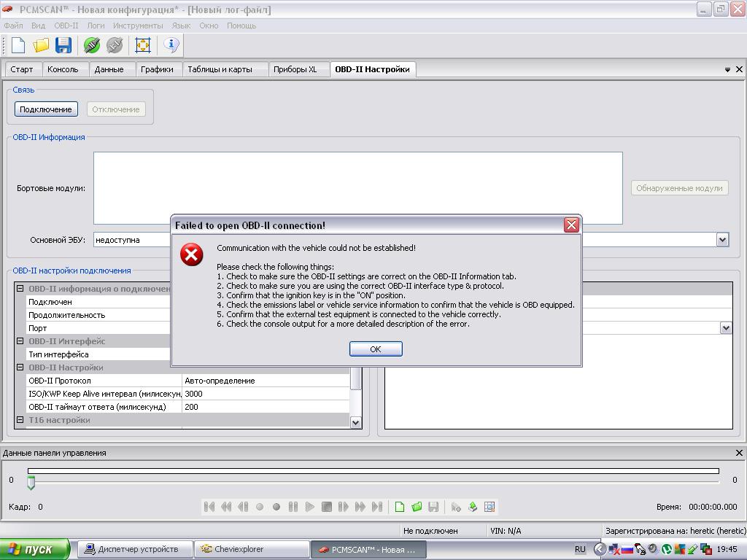The image size is (747, 560).
Task: Click the gray disconnect plug icon
Action: click(115, 45)
